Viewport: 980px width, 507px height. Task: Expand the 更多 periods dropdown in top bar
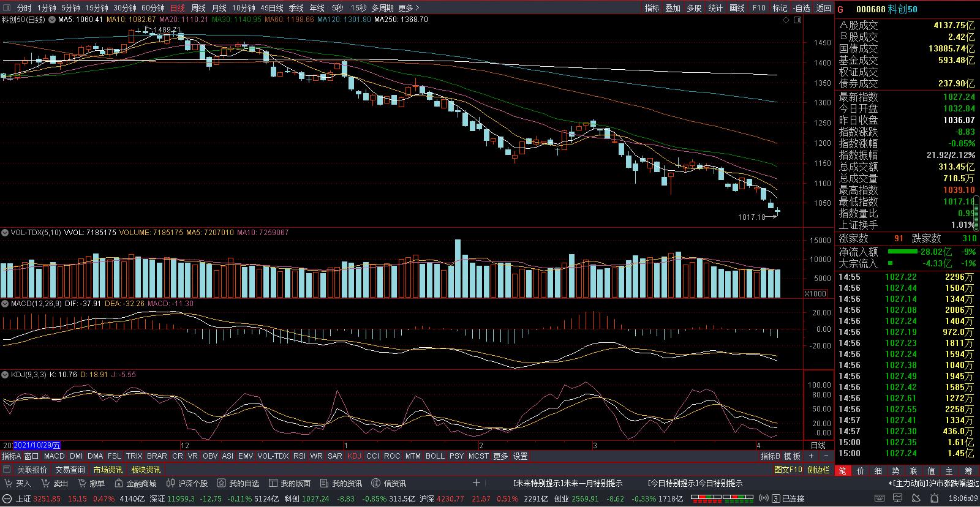click(x=409, y=8)
